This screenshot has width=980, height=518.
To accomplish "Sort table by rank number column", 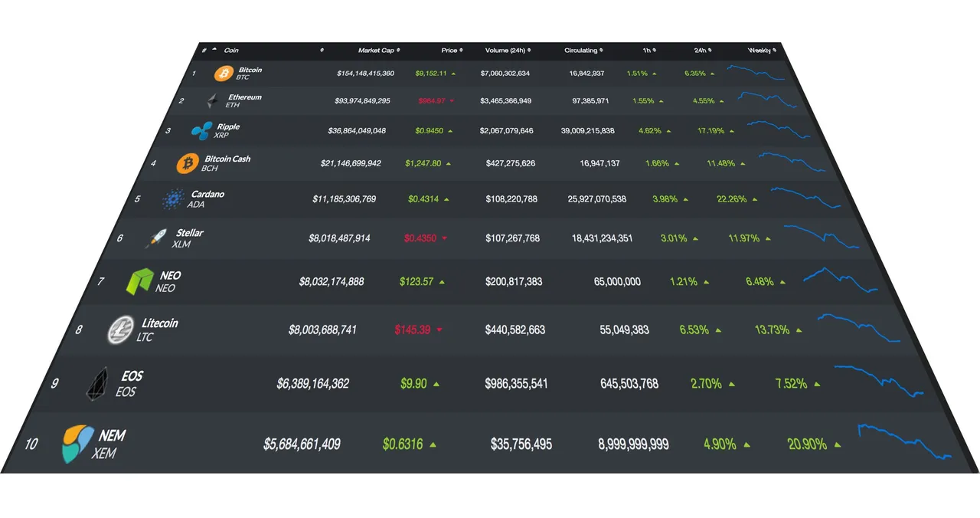I will [208, 51].
